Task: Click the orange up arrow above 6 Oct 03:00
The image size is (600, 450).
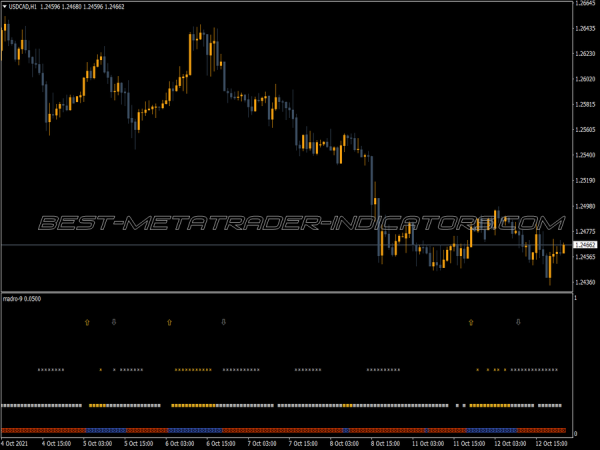Action: [170, 322]
